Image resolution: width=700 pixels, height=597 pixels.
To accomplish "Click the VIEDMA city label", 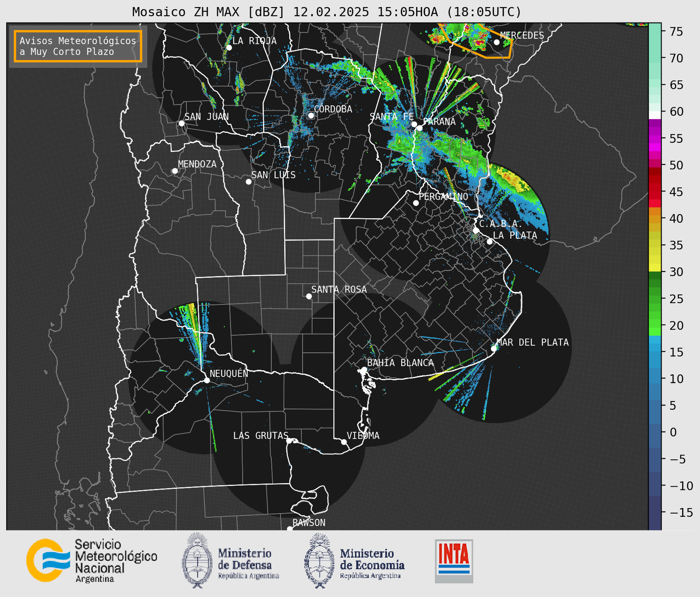I will point(363,436).
